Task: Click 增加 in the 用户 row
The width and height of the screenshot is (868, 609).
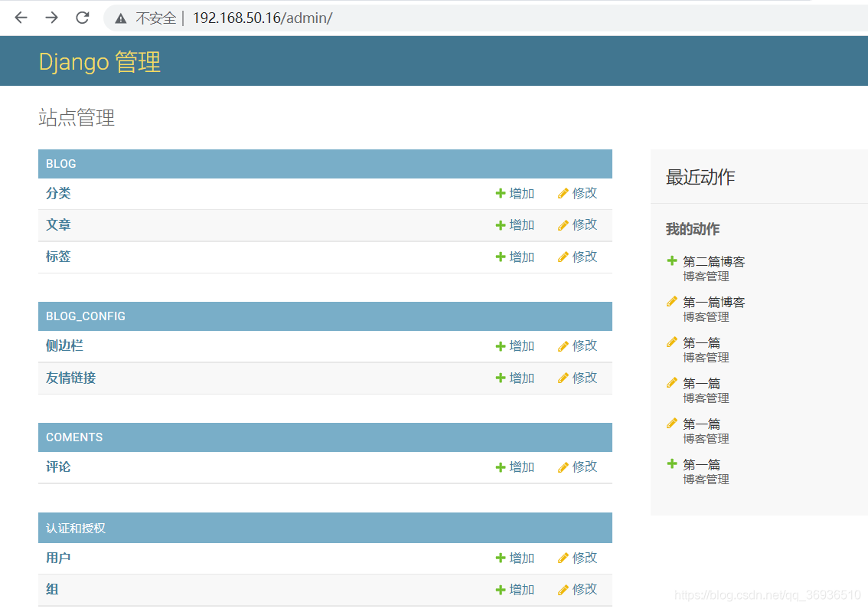Action: 515,558
